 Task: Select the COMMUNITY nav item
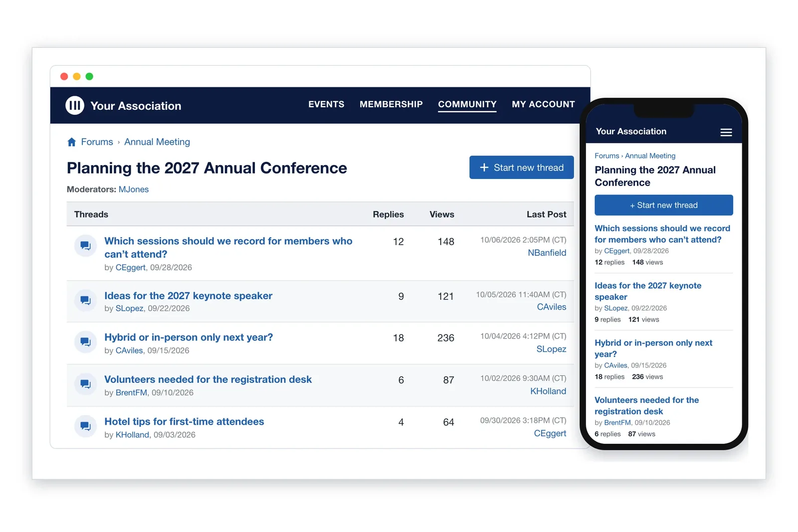click(x=467, y=105)
